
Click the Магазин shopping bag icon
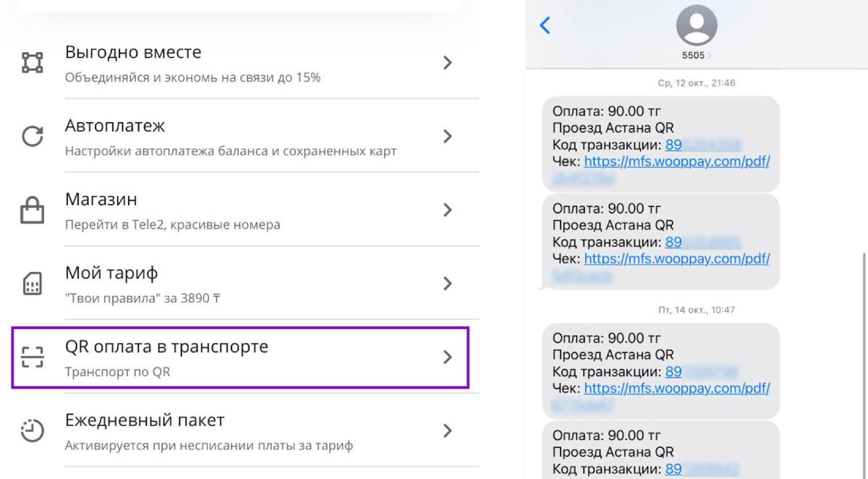point(33,211)
